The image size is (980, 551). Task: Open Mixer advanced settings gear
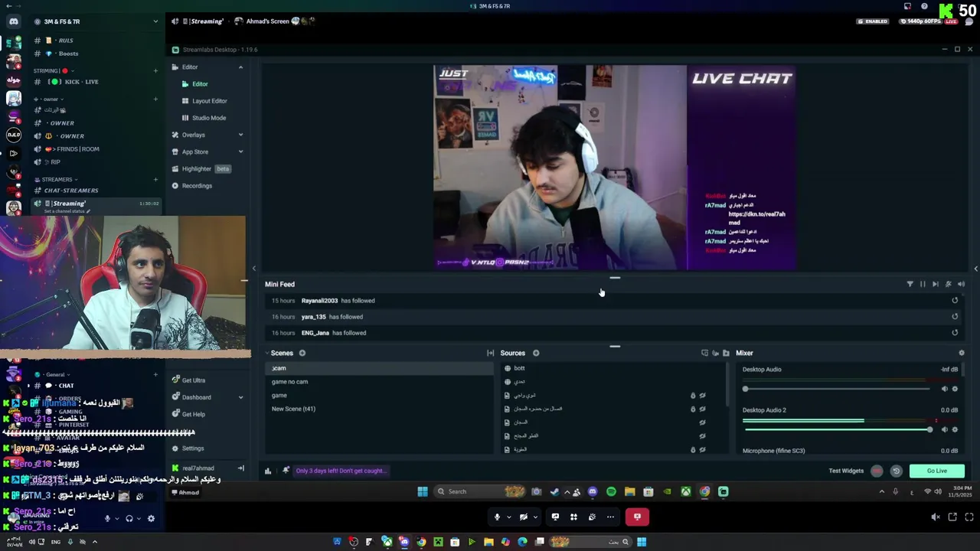(x=962, y=353)
